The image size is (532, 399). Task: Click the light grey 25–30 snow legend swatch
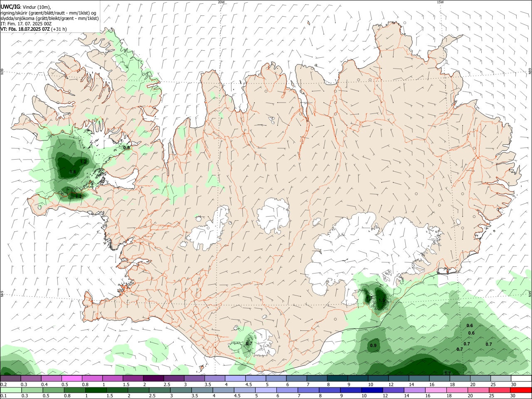[501, 378]
